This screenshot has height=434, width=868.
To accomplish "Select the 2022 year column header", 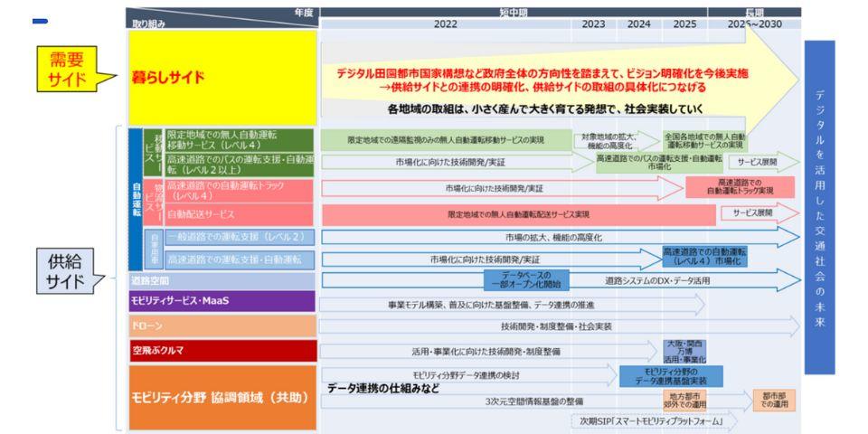I will 445,24.
